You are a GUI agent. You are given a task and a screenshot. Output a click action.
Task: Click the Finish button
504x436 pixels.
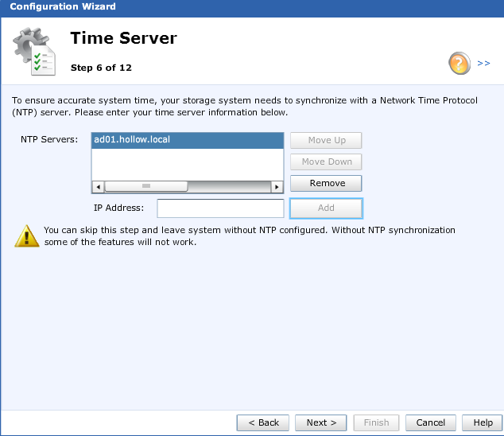click(376, 422)
